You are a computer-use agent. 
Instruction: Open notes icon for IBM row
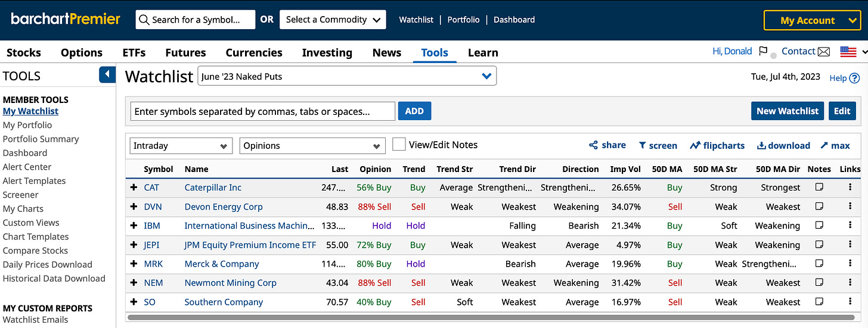[x=819, y=225]
